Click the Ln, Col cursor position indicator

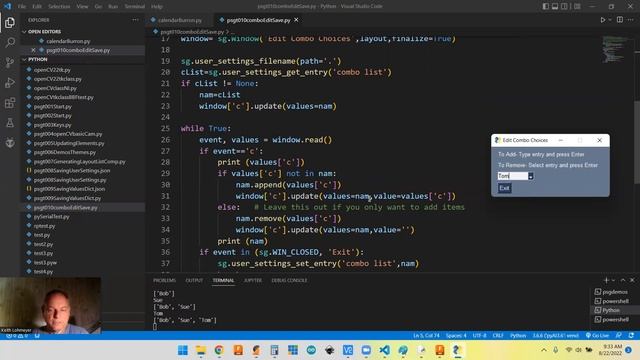[x=426, y=336]
